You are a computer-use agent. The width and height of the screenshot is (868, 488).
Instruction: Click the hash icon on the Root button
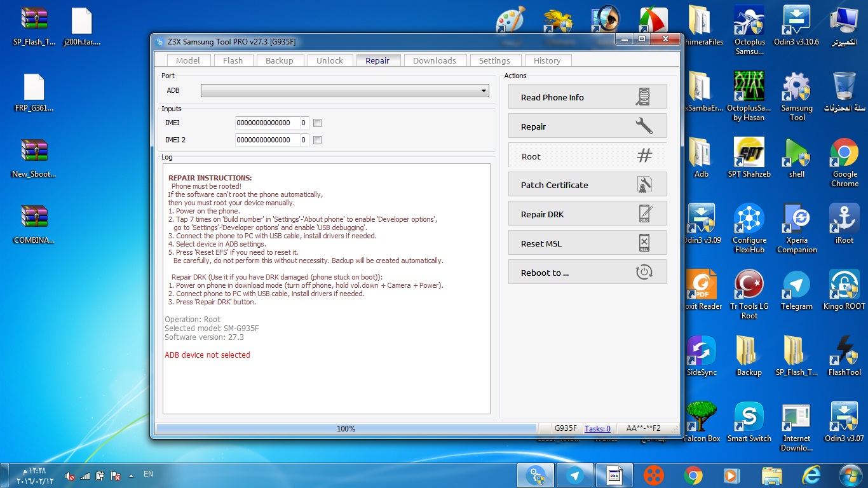[644, 155]
